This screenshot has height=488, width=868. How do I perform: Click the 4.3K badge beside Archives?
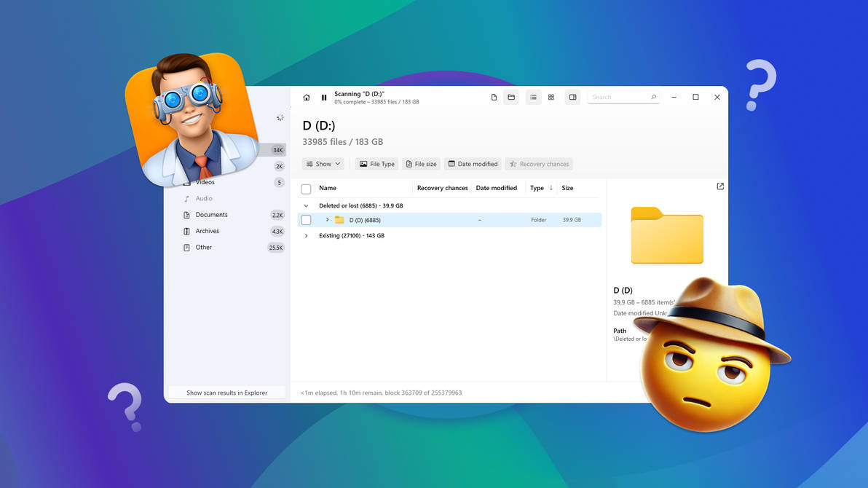point(277,232)
